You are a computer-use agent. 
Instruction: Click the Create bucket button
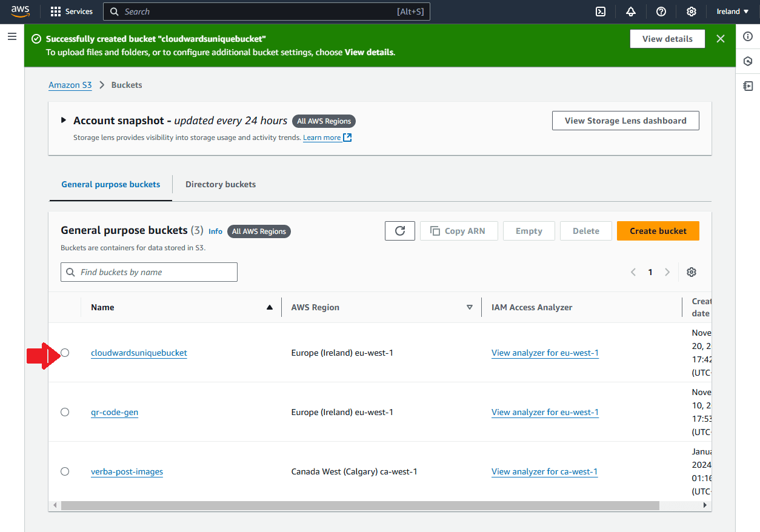(658, 231)
